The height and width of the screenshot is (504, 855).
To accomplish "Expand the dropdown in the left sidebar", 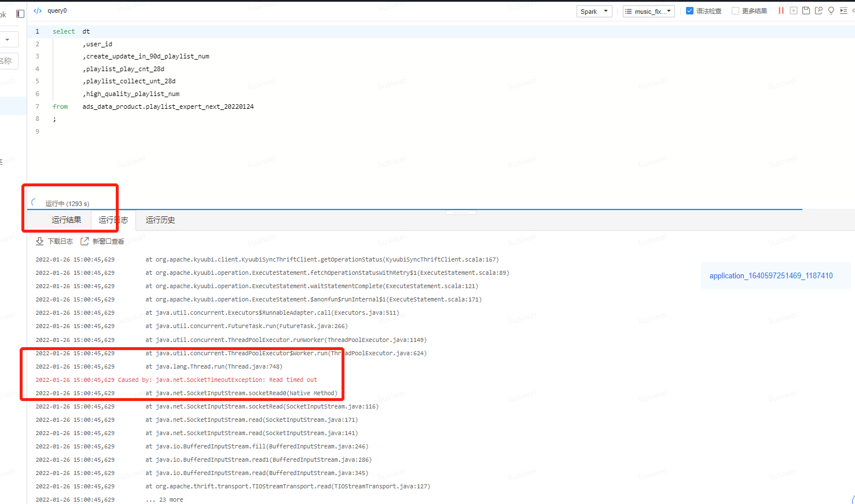I will point(8,39).
